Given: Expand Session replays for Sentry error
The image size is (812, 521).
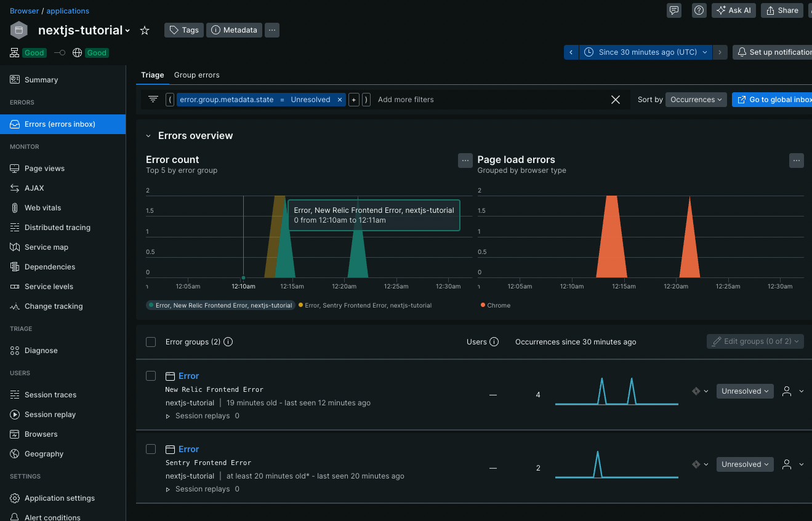Looking at the screenshot, I should (x=169, y=490).
